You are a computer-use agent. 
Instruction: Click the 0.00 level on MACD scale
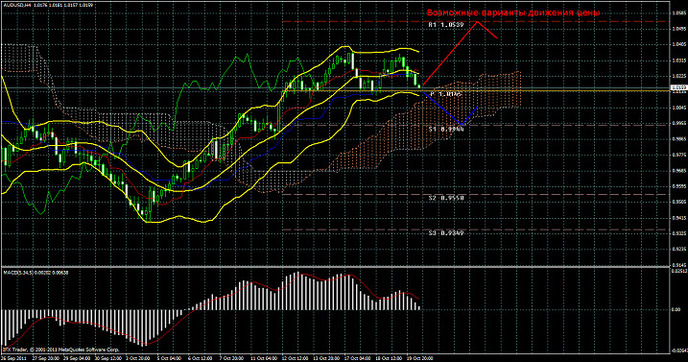[676, 309]
